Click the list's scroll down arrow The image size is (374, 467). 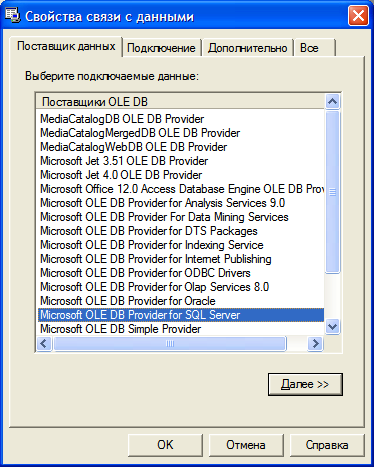coord(332,326)
